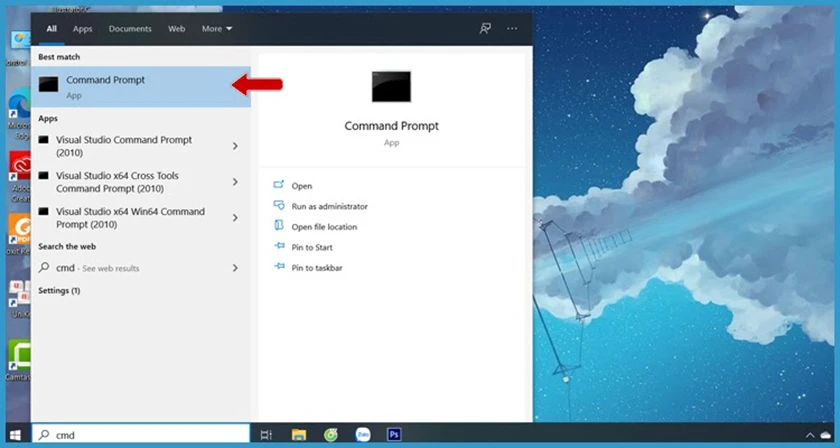
Task: Open Photoshop from the taskbar
Action: (394, 435)
